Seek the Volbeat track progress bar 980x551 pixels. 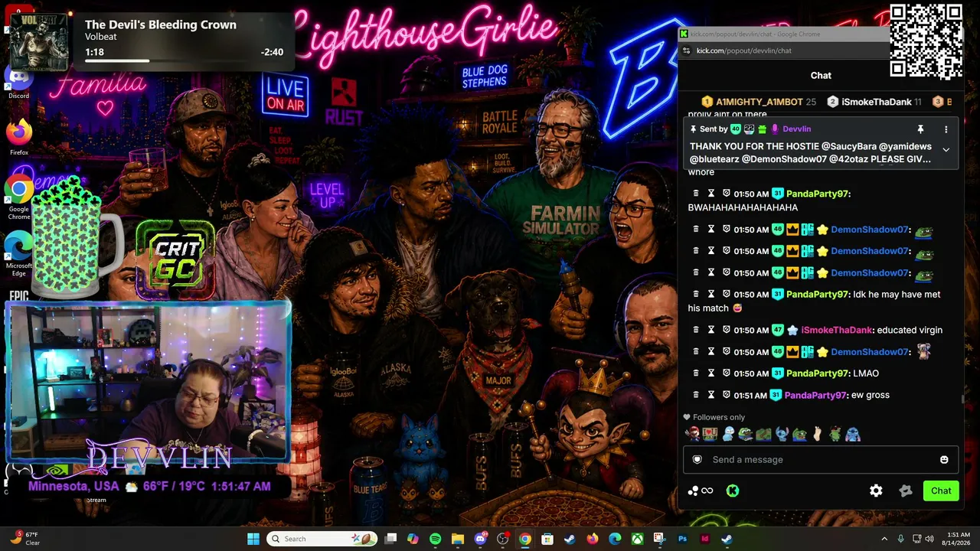(x=183, y=60)
